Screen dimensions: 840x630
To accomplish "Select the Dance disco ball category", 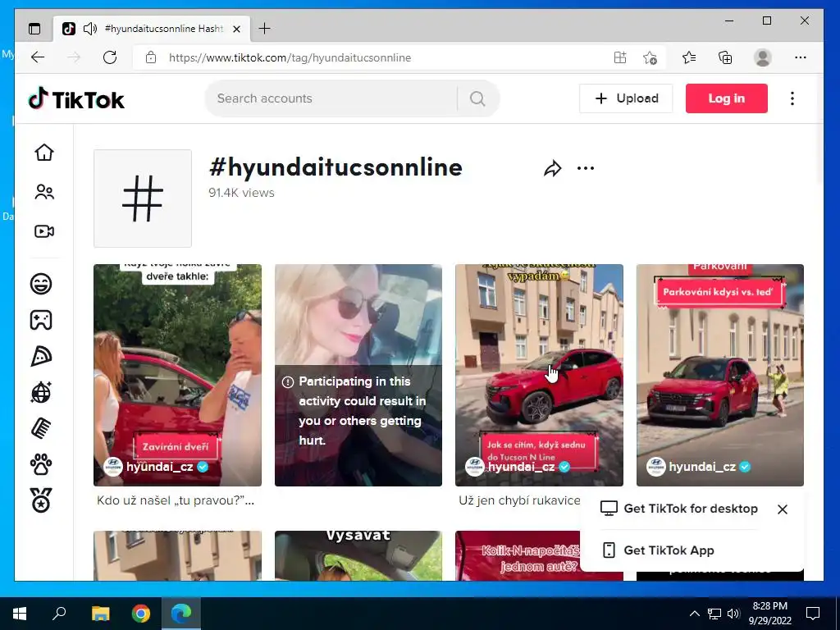I will pos(41,392).
